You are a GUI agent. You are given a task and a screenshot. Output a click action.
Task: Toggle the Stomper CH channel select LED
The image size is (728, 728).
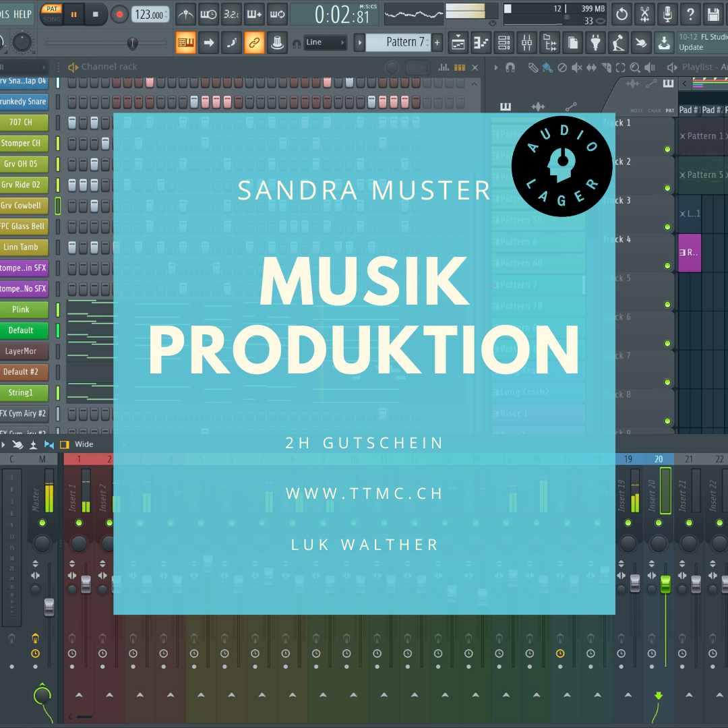[58, 144]
